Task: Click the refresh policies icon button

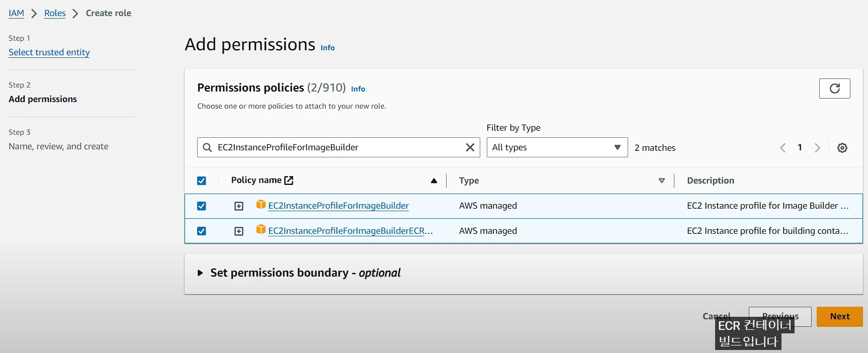Action: pos(834,89)
